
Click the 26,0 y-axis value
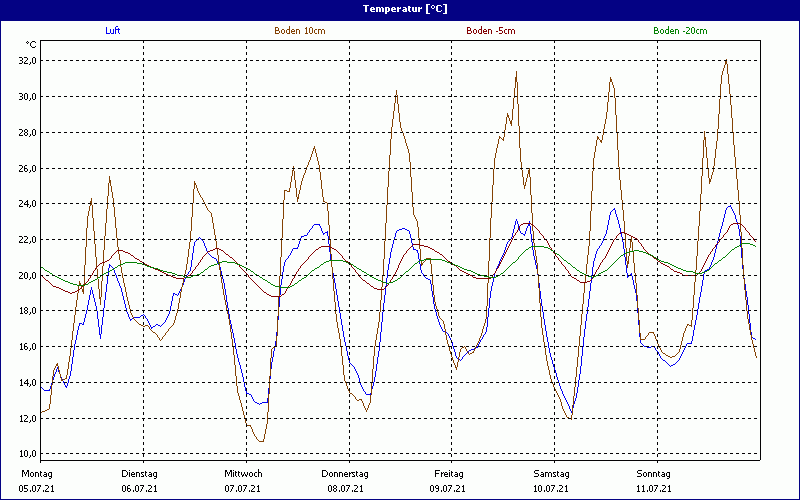tap(25, 168)
